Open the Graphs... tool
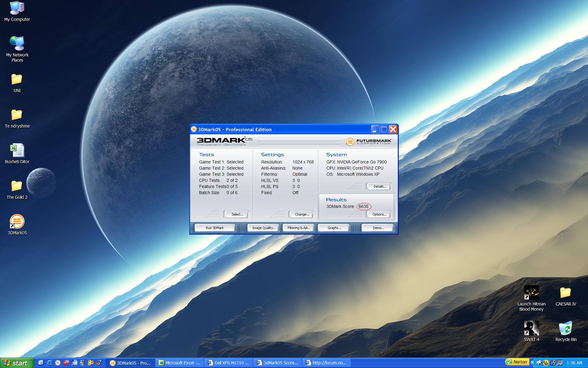Viewport: 588px width, 368px height. [334, 228]
